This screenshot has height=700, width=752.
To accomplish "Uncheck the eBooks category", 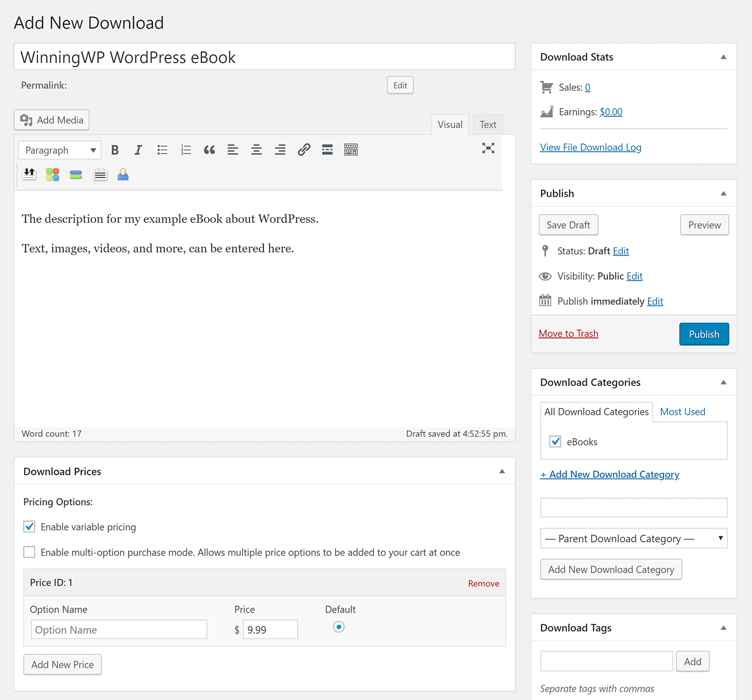I will tap(555, 441).
